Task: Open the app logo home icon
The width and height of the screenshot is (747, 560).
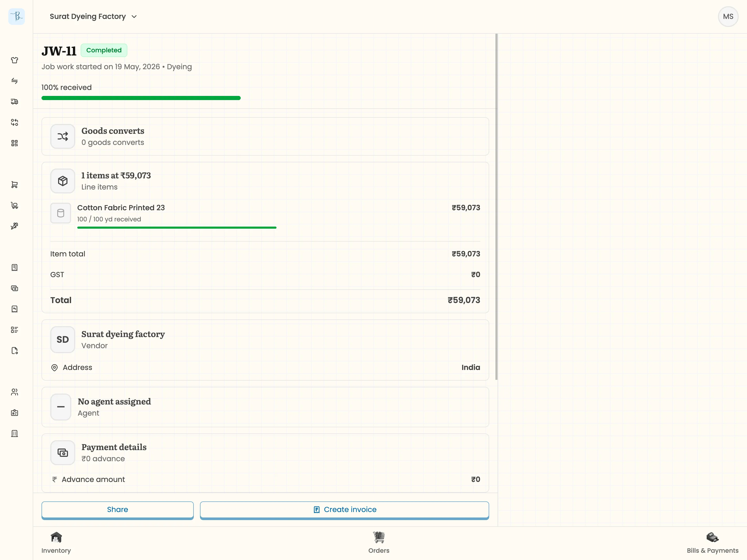Action: 16,16
